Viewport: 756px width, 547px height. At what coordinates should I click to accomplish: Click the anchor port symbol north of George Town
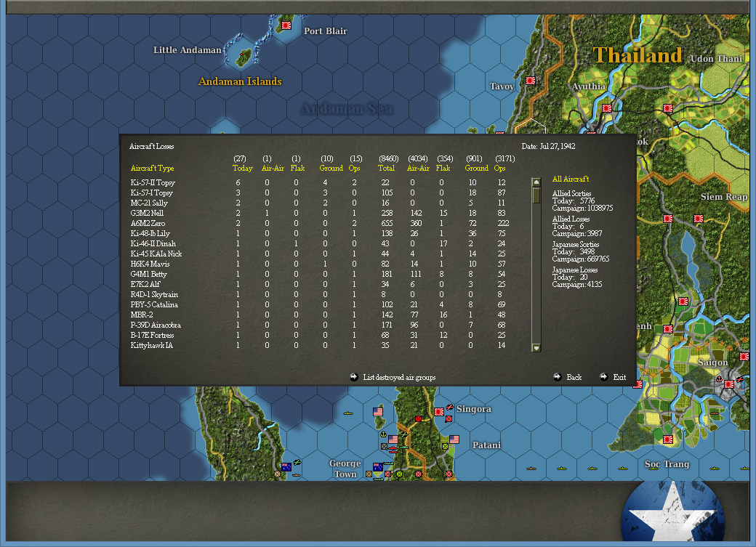click(x=383, y=434)
